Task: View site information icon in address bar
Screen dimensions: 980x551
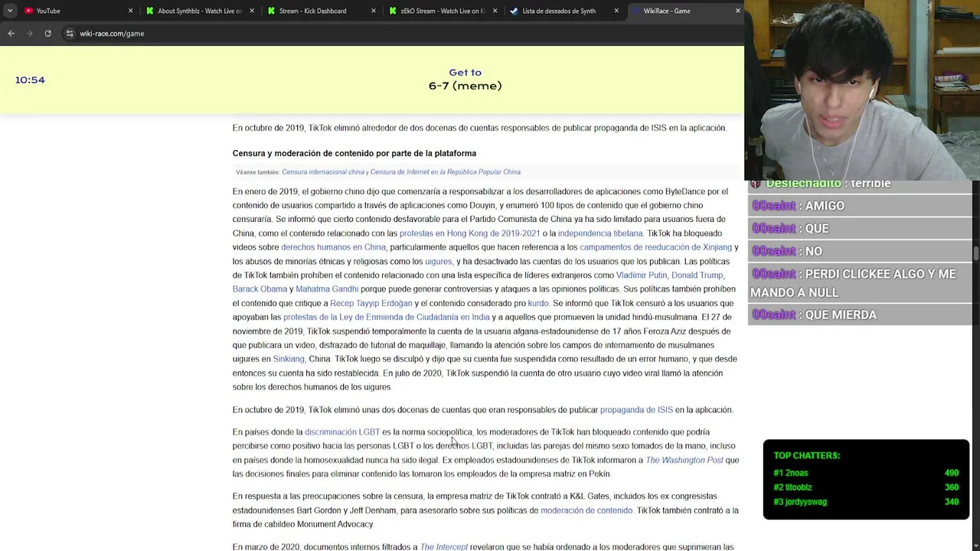Action: 70,34
